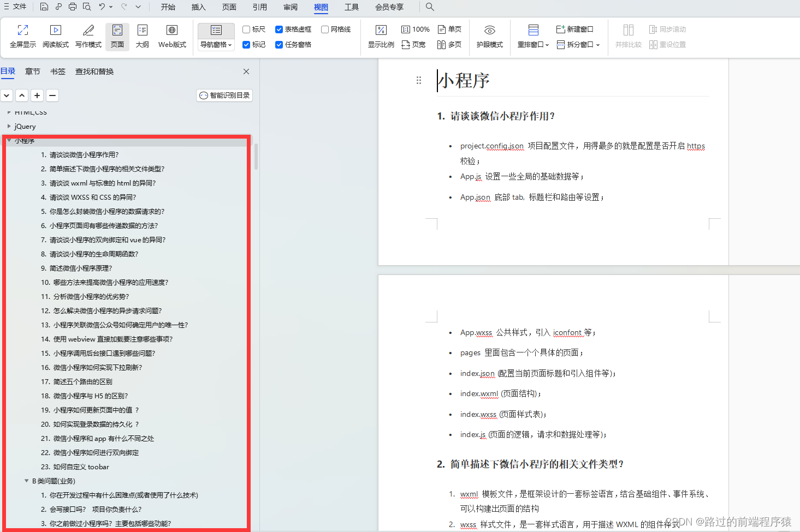Enable 护眼模式 eye protection mode

tap(489, 36)
